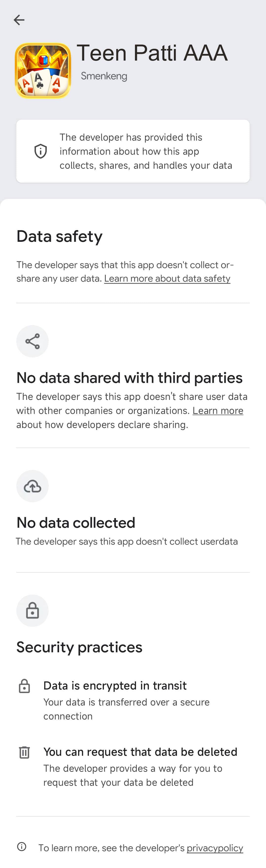Viewport: 266px width, 868px height.
Task: Tap the large padlock Security practices icon
Action: tap(32, 611)
